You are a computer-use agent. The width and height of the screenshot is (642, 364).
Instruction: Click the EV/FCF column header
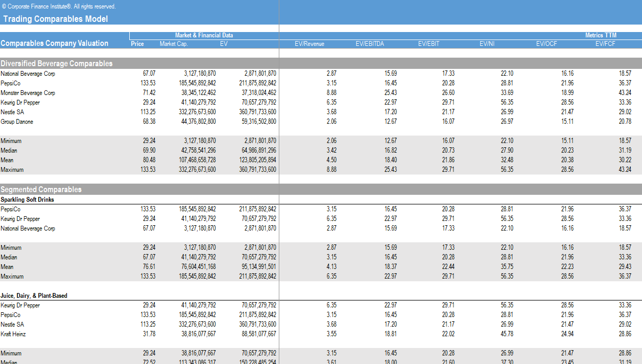tap(606, 44)
